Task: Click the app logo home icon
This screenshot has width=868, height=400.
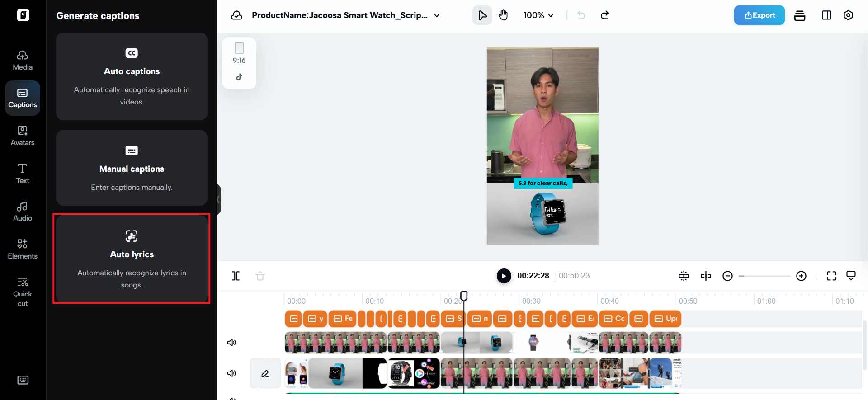Action: (23, 15)
